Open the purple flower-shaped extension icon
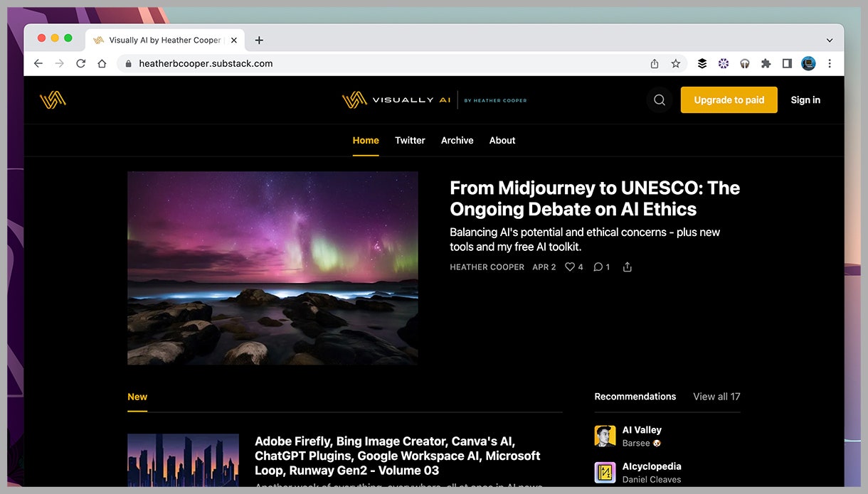Screen dimensions: 868x494 (724, 63)
